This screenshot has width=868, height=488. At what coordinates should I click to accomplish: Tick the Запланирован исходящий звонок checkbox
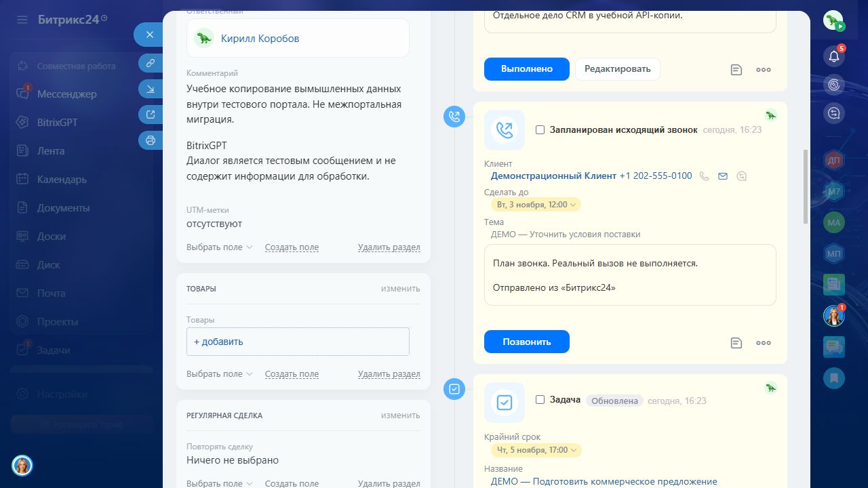(x=540, y=129)
